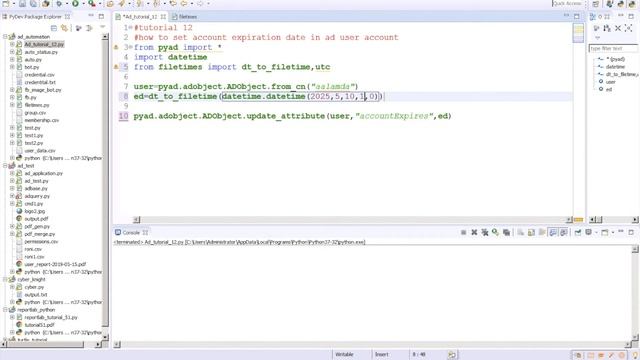This screenshot has width=640, height=360.
Task: Open dropdown arrow next to Debug icon
Action: pyautogui.click(x=67, y=4)
